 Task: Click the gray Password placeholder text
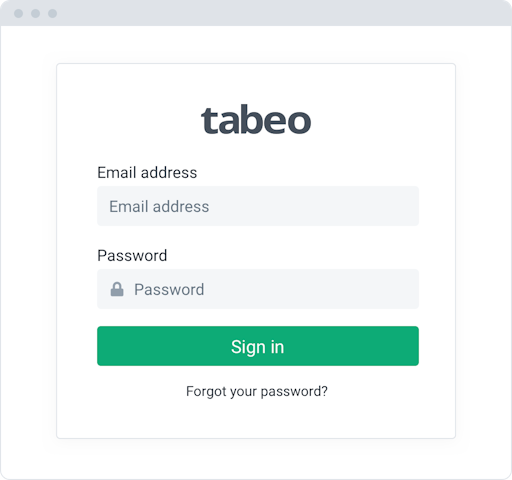(169, 289)
